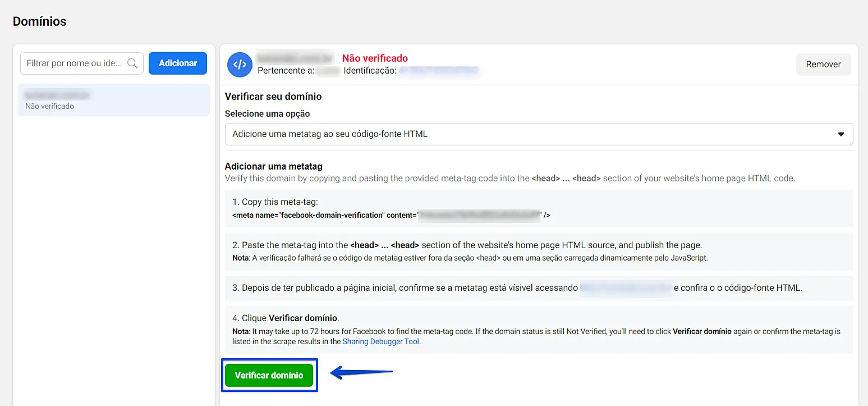Viewport: 868px width, 406px height.
Task: Click the Remover button
Action: pos(823,64)
